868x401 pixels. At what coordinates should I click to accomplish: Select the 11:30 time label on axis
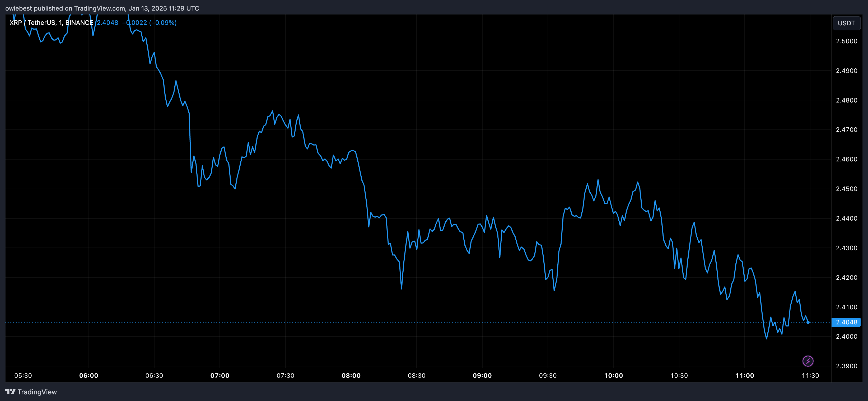[x=810, y=375]
